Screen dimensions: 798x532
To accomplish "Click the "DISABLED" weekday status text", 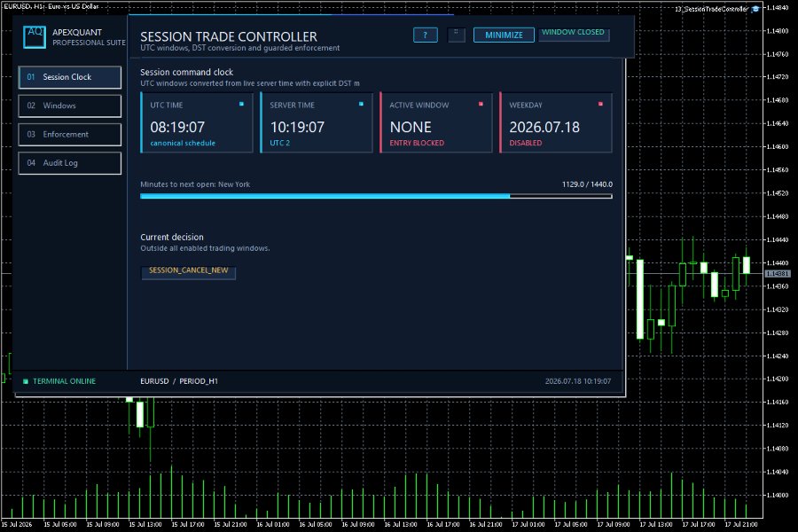I will tap(525, 143).
